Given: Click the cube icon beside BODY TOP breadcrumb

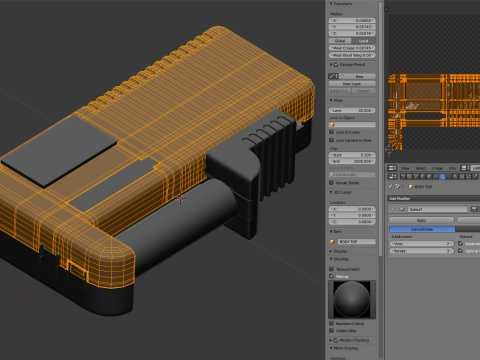Looking at the screenshot, I should (411, 187).
